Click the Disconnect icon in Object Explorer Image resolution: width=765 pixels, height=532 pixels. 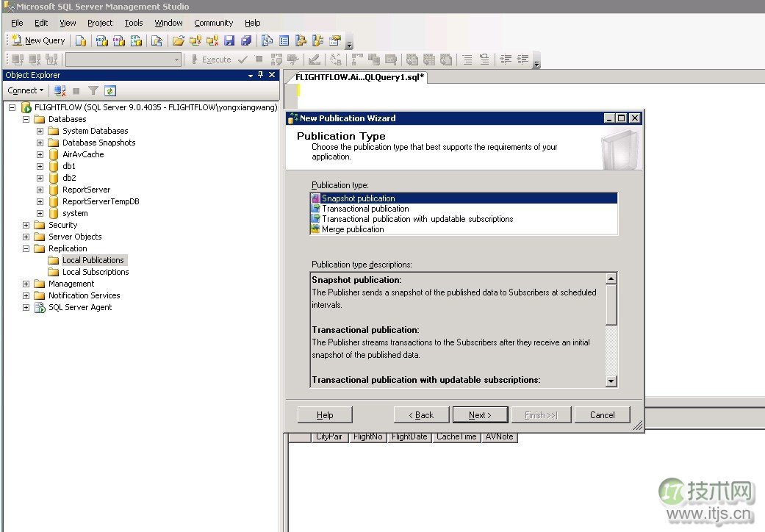pos(60,90)
